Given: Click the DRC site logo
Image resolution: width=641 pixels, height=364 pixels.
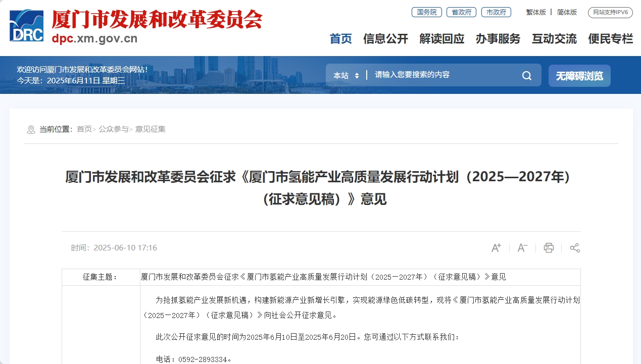Looking at the screenshot, I should 26,25.
